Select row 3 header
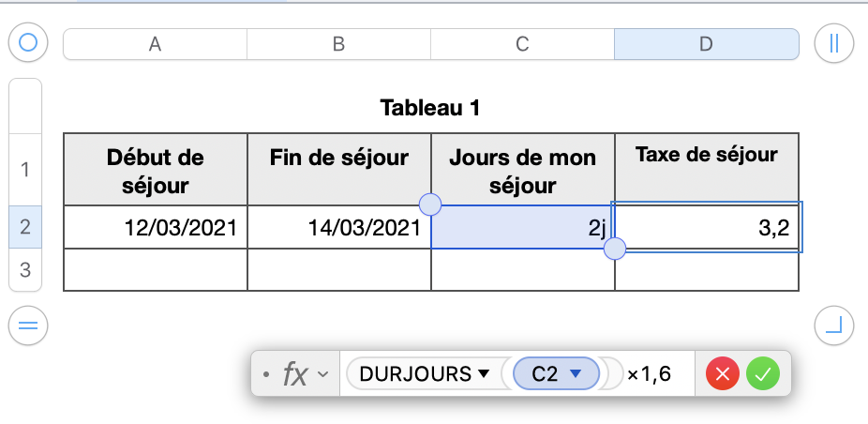The height and width of the screenshot is (424, 868). pyautogui.click(x=25, y=270)
